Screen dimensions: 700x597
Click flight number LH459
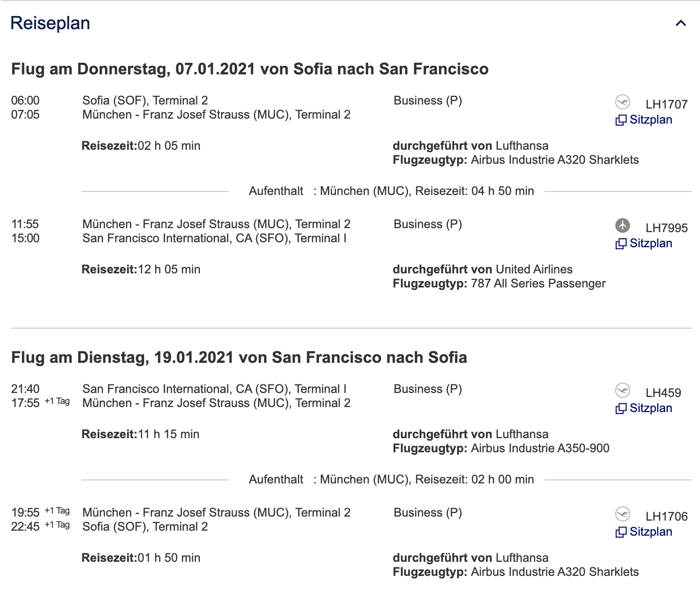pyautogui.click(x=663, y=393)
